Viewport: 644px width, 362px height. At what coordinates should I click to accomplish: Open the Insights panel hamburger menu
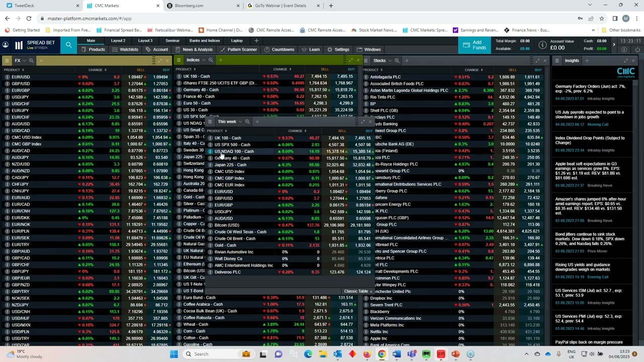(x=557, y=60)
